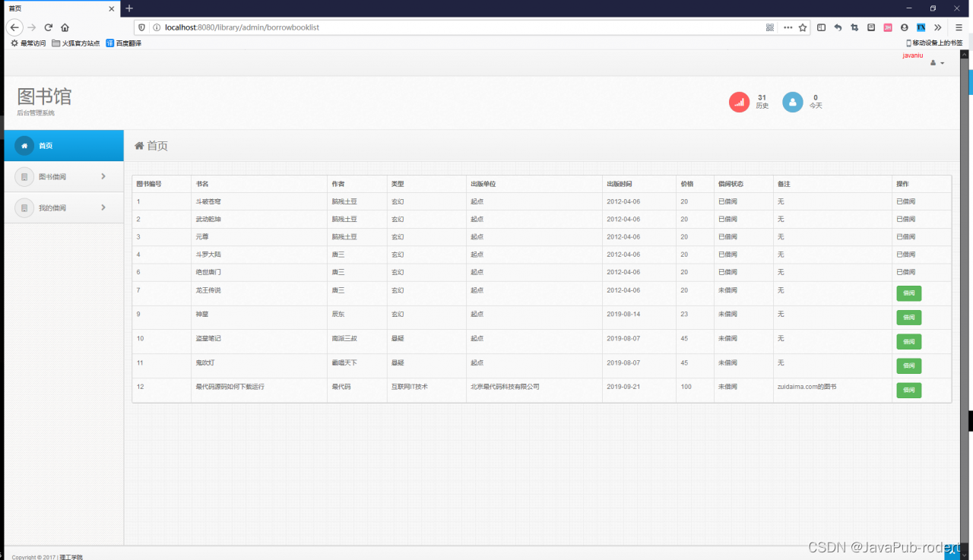This screenshot has height=560, width=973.
Task: Close the 首页 browser tab
Action: 112,8
